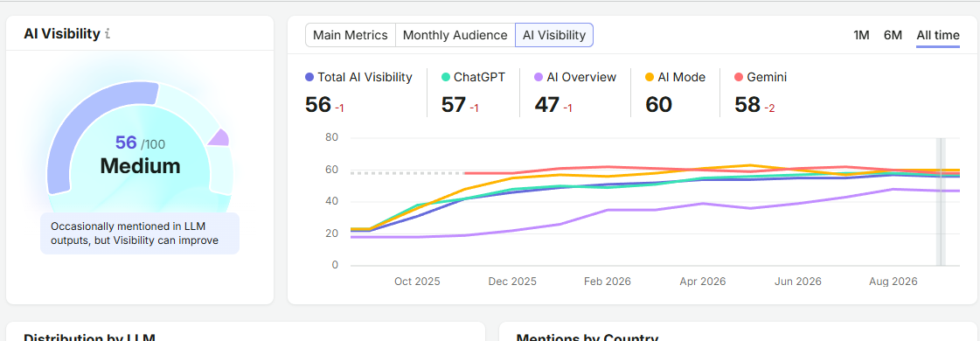This screenshot has width=980, height=341.
Task: Switch to the Main Metrics tab
Action: click(x=351, y=35)
